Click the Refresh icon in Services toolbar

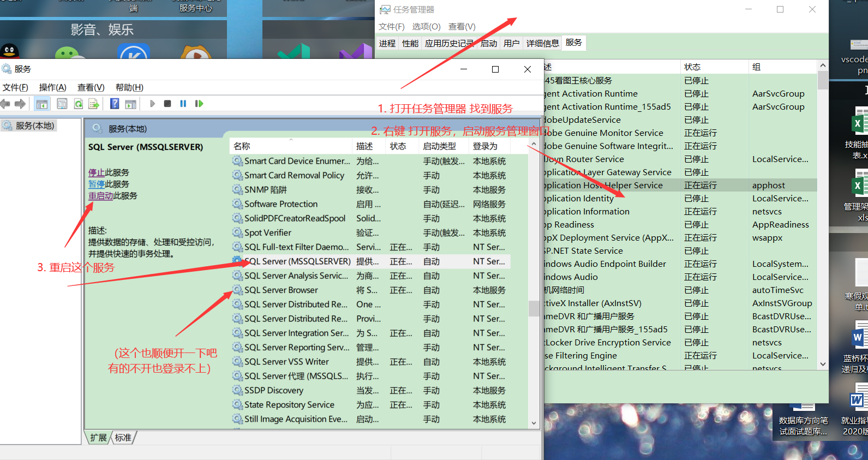[79, 104]
